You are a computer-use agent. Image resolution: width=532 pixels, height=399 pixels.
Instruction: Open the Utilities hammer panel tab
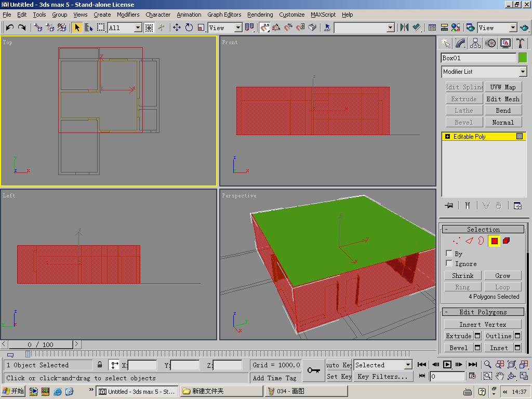[521, 43]
